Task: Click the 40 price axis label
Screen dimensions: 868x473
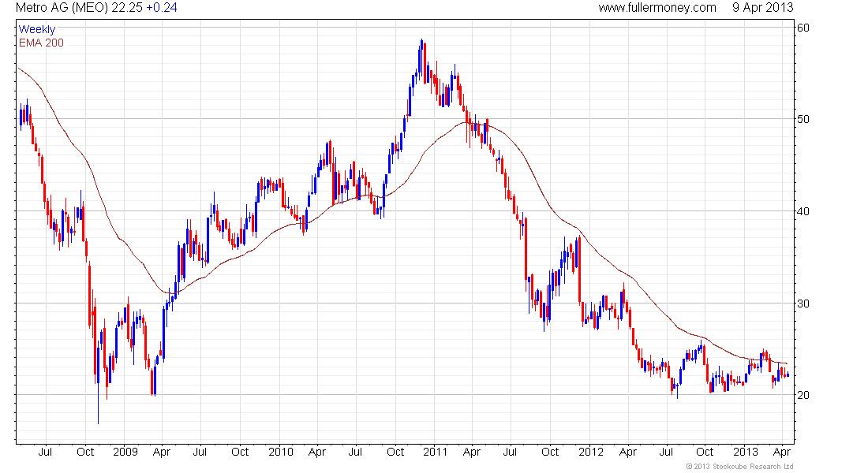Action: tap(803, 211)
